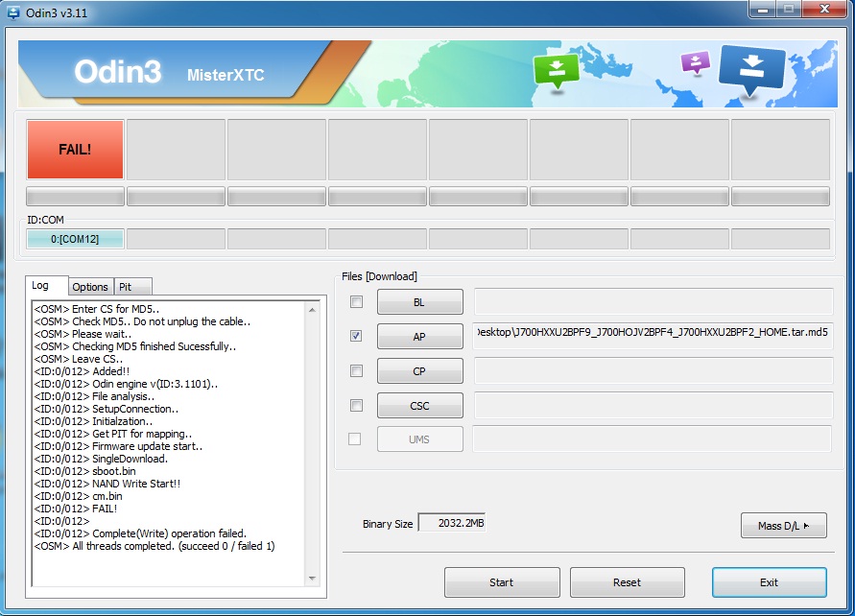Toggle the disabled UMS checkbox
The image size is (855, 616).
[354, 438]
